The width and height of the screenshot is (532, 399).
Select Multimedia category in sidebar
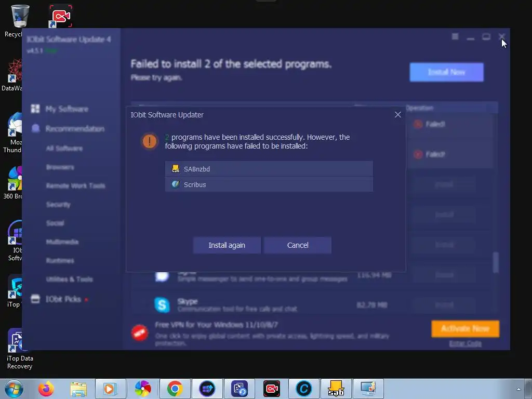[x=62, y=242]
